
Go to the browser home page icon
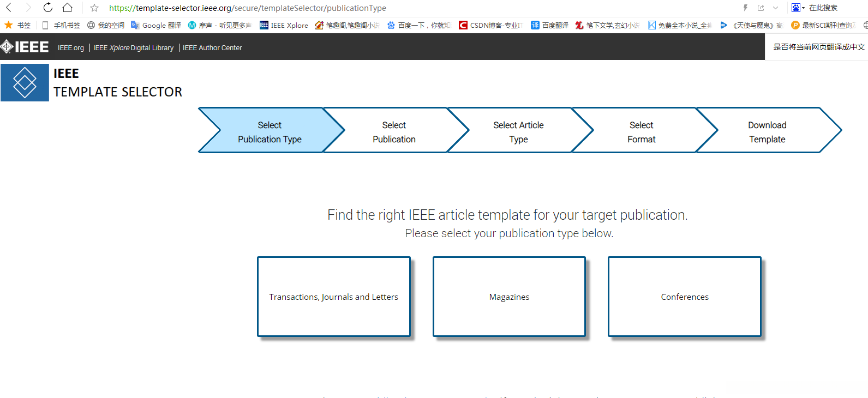click(x=67, y=8)
